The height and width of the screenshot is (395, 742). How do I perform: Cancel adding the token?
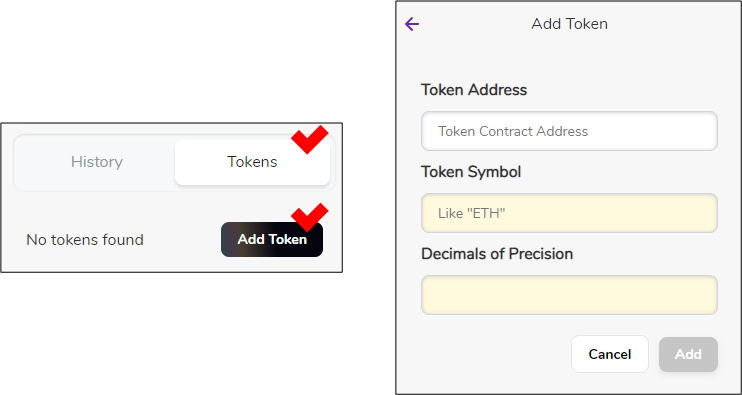pos(610,354)
